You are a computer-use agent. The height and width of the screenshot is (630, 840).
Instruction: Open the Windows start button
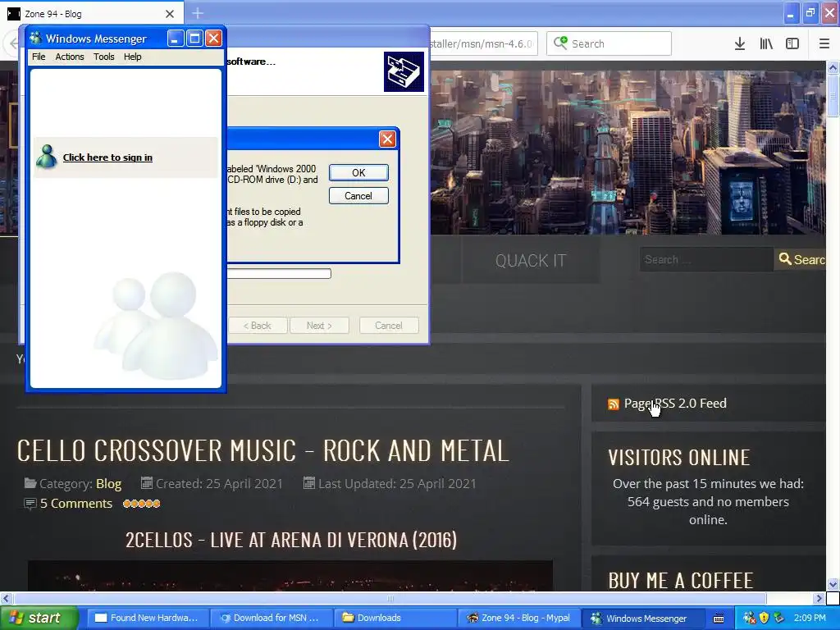click(39, 618)
